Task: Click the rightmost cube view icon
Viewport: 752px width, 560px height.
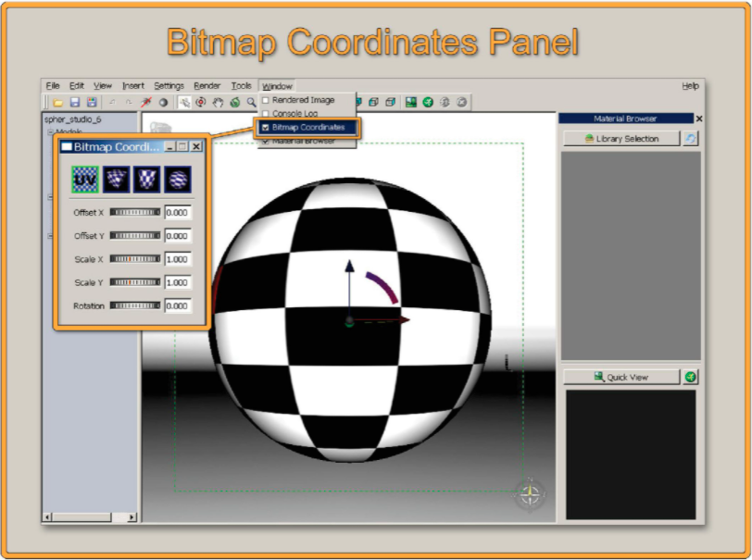Action: click(x=391, y=102)
